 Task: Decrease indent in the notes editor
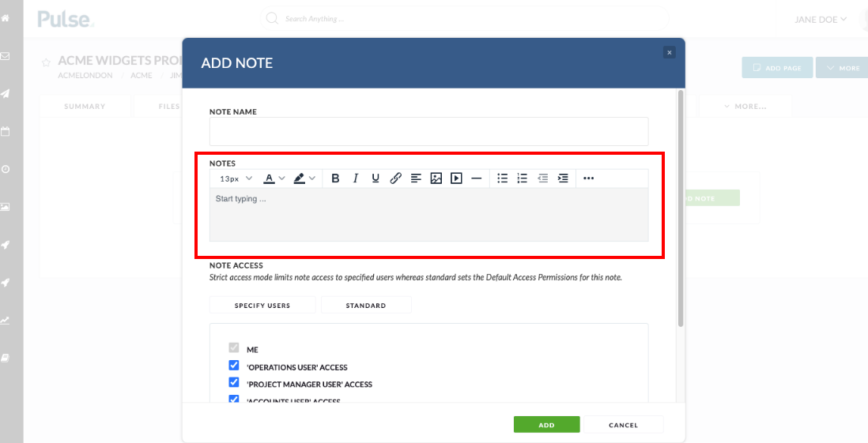[542, 178]
